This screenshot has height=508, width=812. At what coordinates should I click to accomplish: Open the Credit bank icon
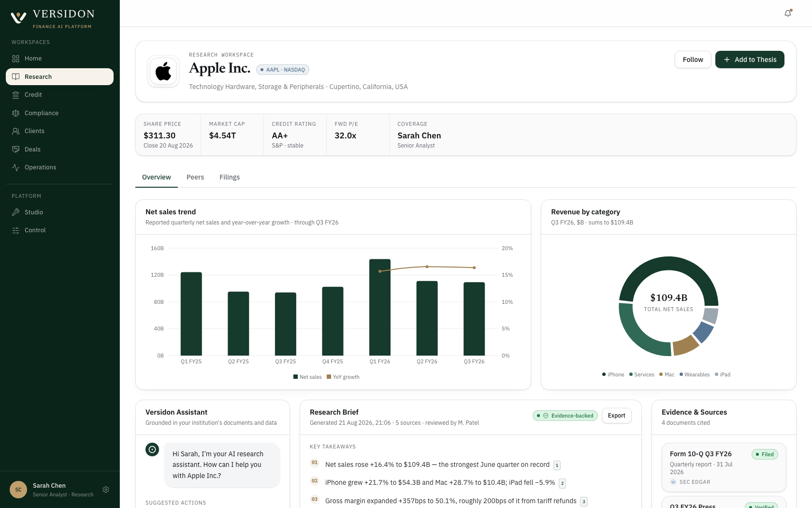pos(15,95)
